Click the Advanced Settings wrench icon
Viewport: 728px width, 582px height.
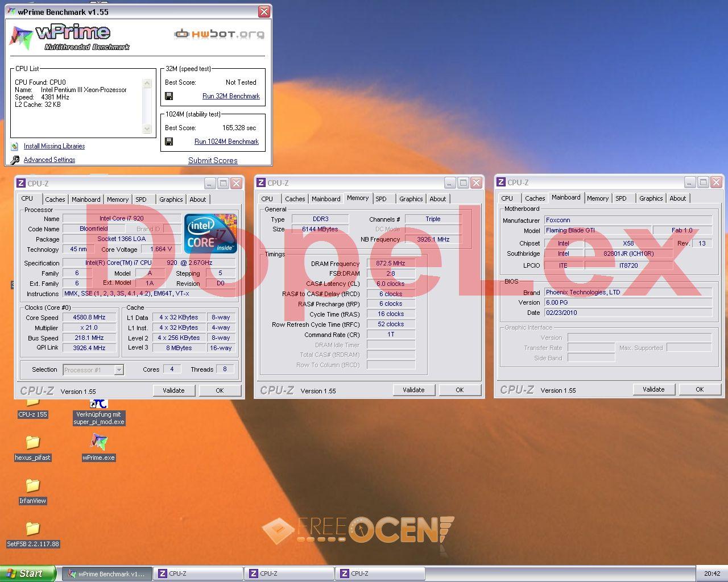click(15, 160)
